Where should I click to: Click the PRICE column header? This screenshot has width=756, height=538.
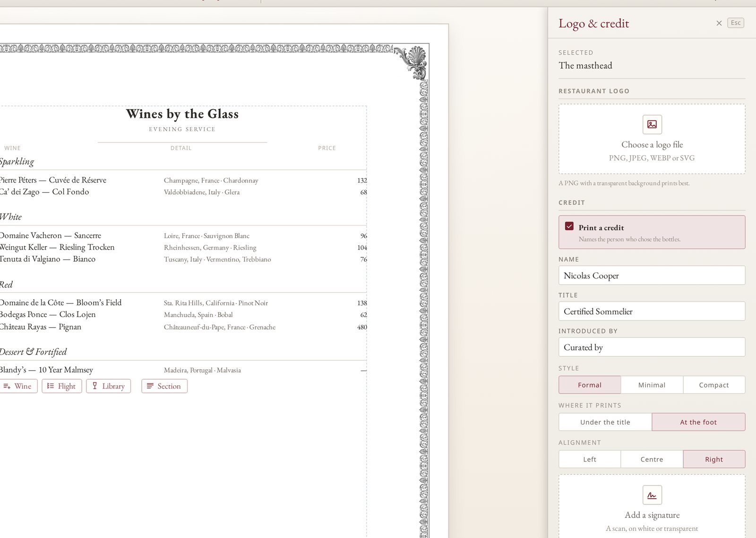click(327, 148)
